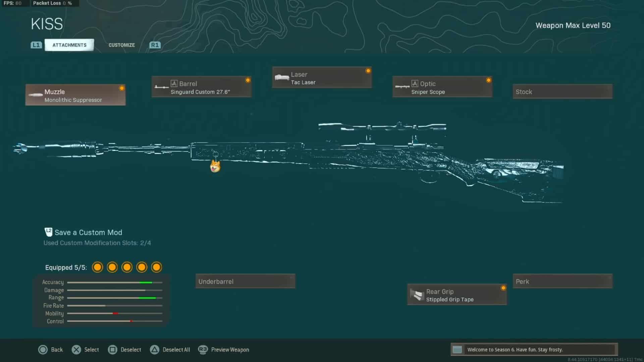Click the Rear Grip tape icon
The width and height of the screenshot is (644, 362).
pyautogui.click(x=417, y=295)
